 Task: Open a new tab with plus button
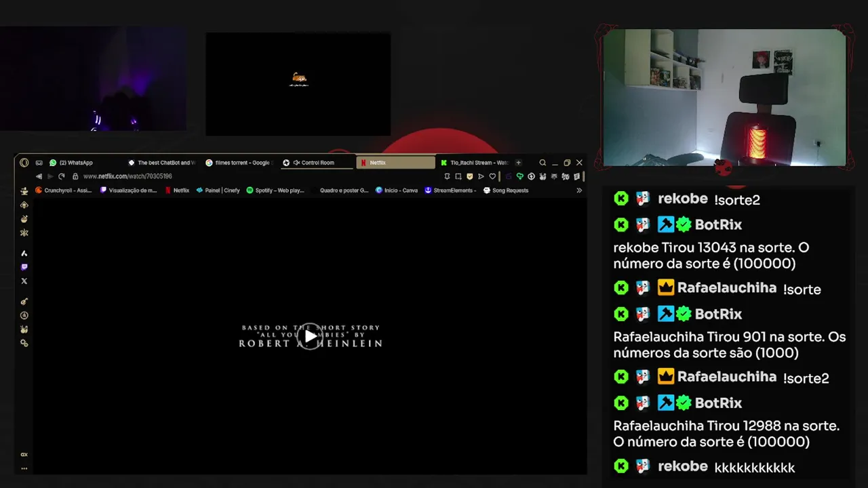point(518,163)
